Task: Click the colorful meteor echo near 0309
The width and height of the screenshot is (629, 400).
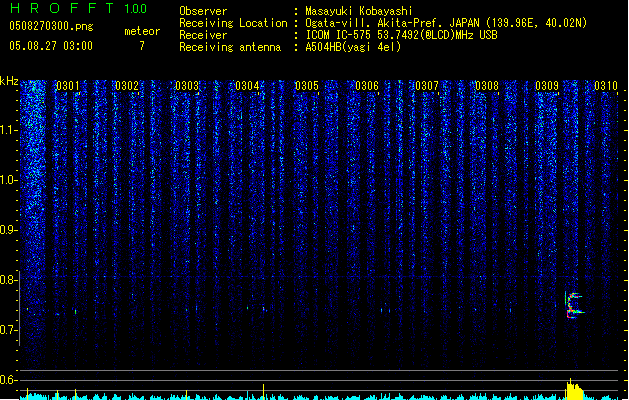Action: tap(574, 306)
